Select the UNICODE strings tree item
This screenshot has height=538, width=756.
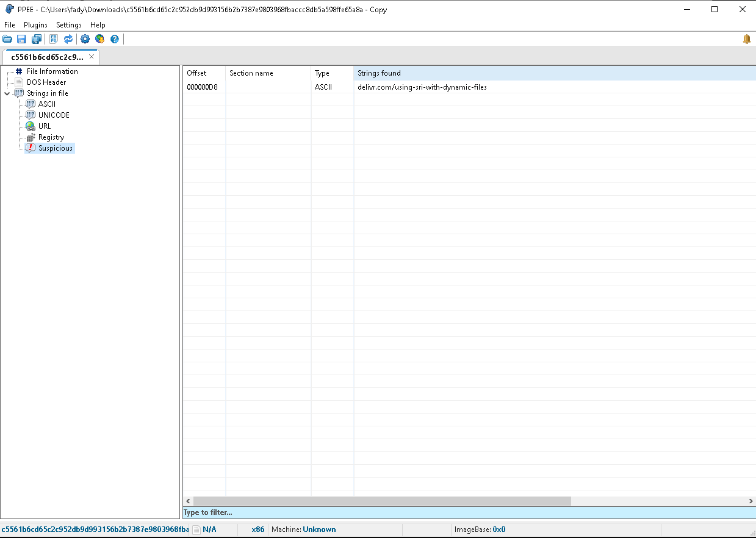pos(54,115)
